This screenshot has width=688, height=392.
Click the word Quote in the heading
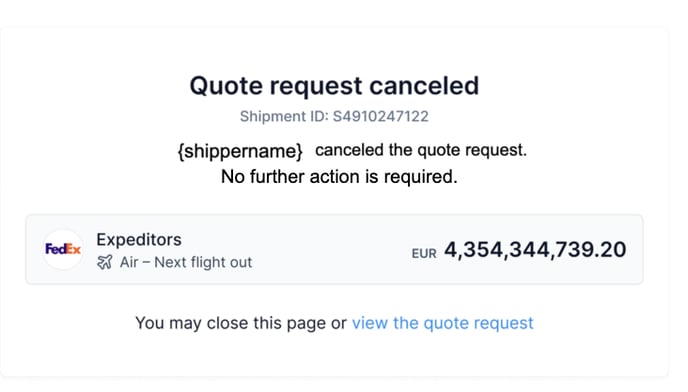click(x=226, y=86)
